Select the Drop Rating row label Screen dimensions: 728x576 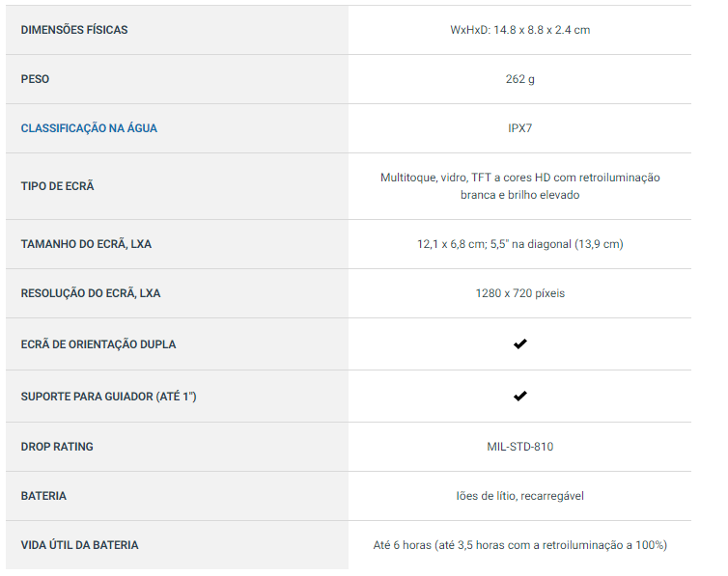[57, 447]
